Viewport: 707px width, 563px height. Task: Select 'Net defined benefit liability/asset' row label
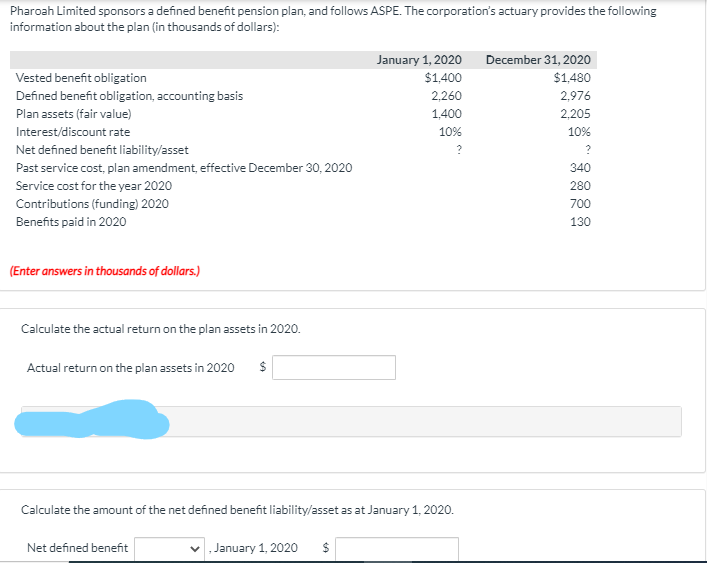click(x=102, y=150)
